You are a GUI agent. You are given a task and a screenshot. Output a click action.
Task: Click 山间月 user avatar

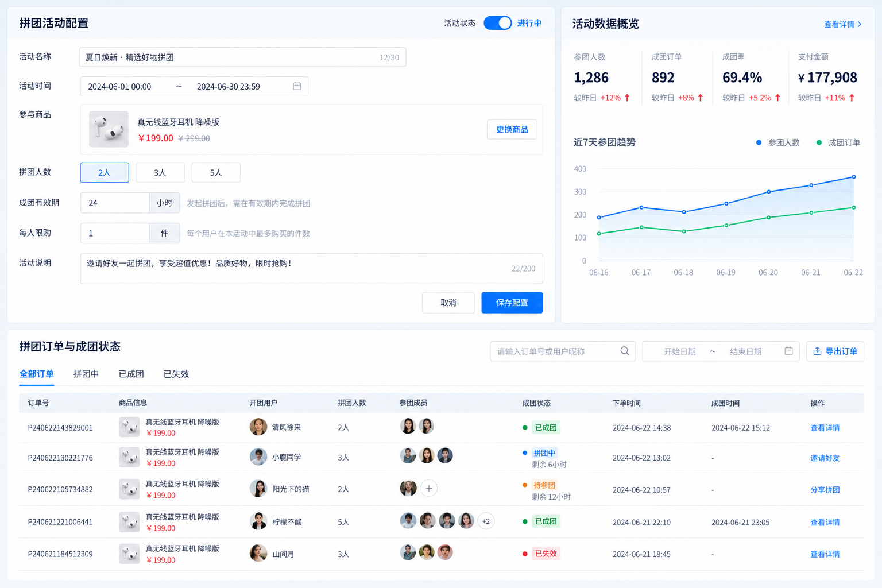pos(258,554)
